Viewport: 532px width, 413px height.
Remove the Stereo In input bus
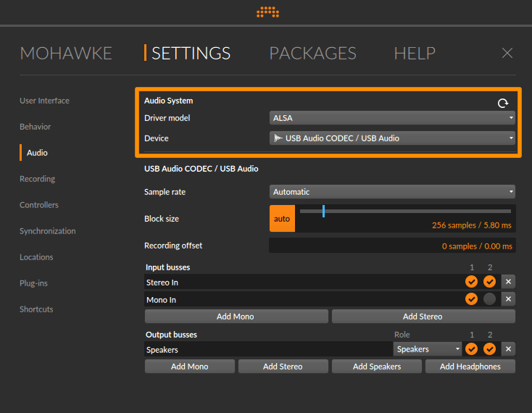click(x=508, y=282)
